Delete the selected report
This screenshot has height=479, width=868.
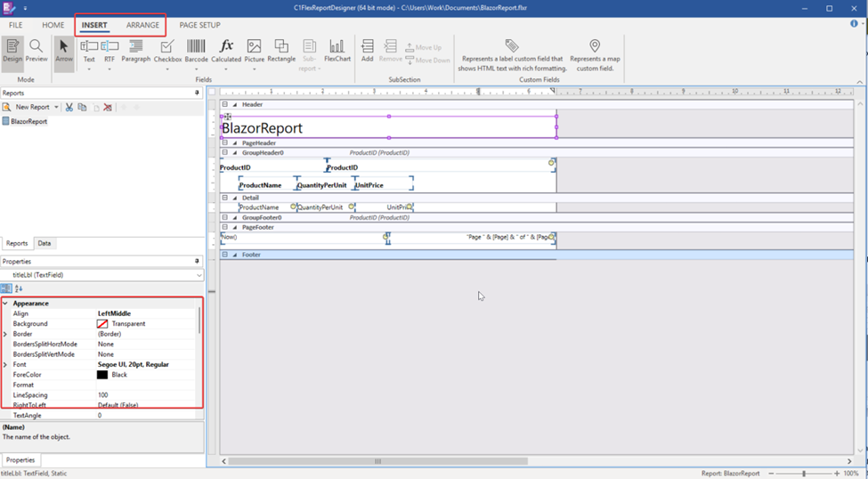[x=108, y=108]
